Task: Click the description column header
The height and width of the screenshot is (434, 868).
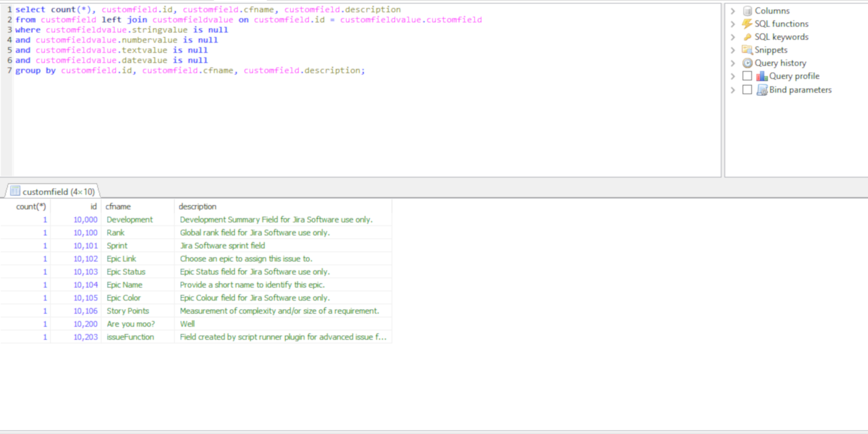Action: [x=198, y=206]
